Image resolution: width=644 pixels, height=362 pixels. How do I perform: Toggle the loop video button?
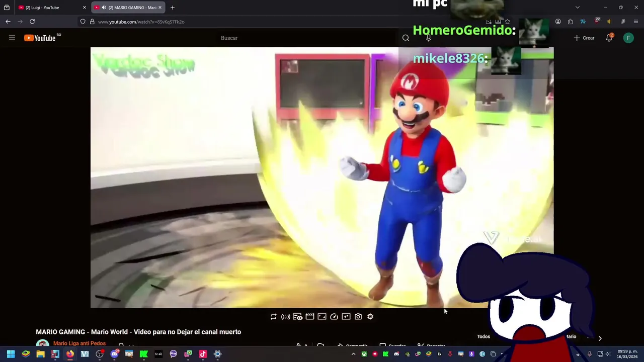274,317
